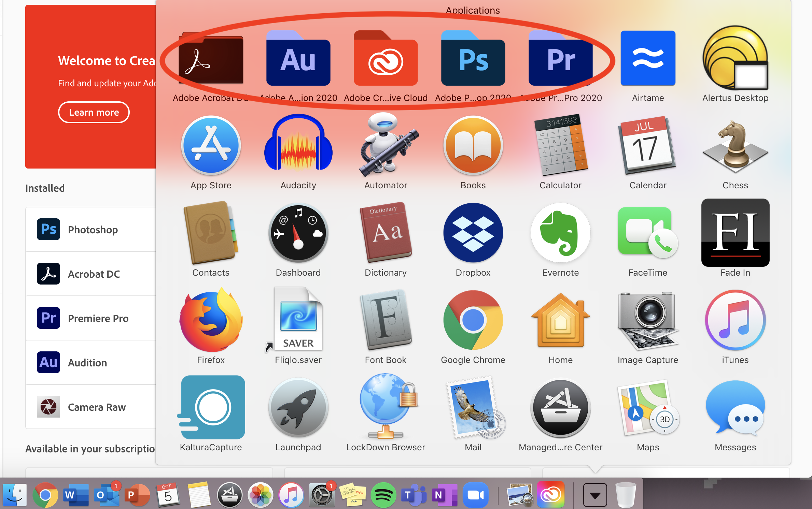Click the Learn more button
The width and height of the screenshot is (812, 509).
click(x=94, y=112)
